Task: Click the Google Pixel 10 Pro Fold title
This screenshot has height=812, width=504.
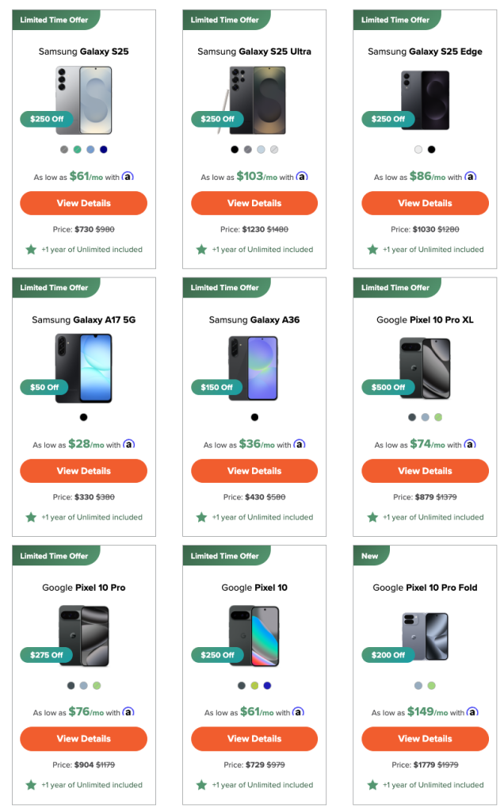Action: [x=426, y=588]
